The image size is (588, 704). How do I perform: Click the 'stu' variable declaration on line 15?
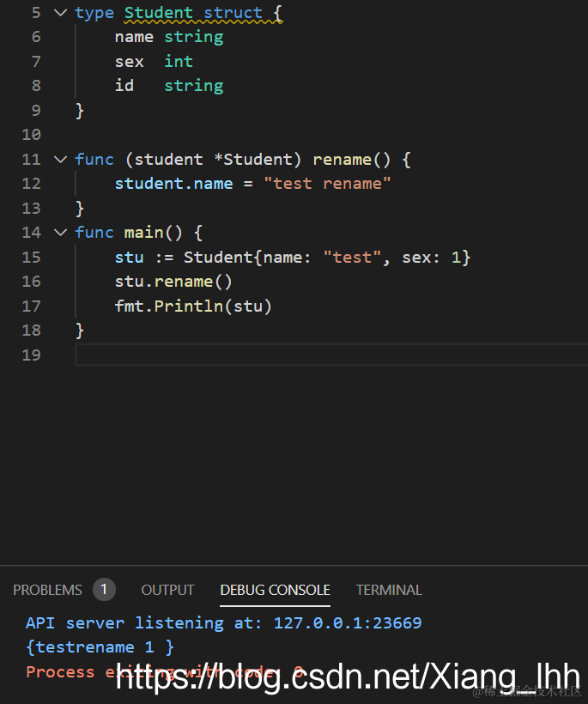tap(130, 258)
